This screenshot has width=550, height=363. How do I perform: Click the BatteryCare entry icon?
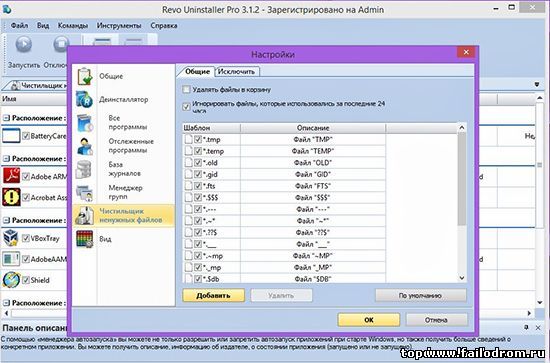pos(11,135)
